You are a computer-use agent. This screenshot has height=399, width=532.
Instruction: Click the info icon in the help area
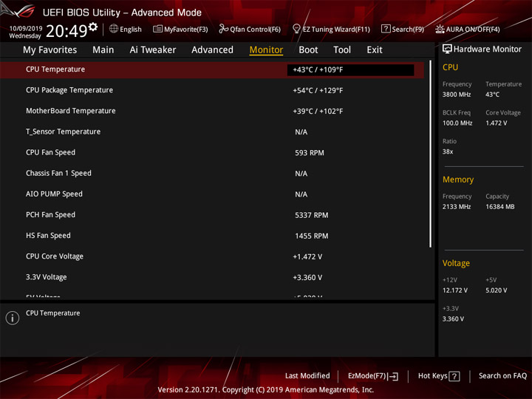click(x=13, y=318)
